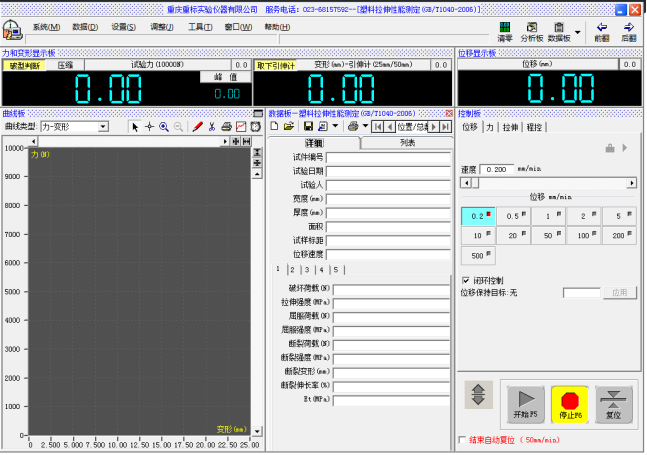The image size is (647, 455).
Task: Select the crosshair cursor tool in curve panel
Action: click(x=150, y=127)
